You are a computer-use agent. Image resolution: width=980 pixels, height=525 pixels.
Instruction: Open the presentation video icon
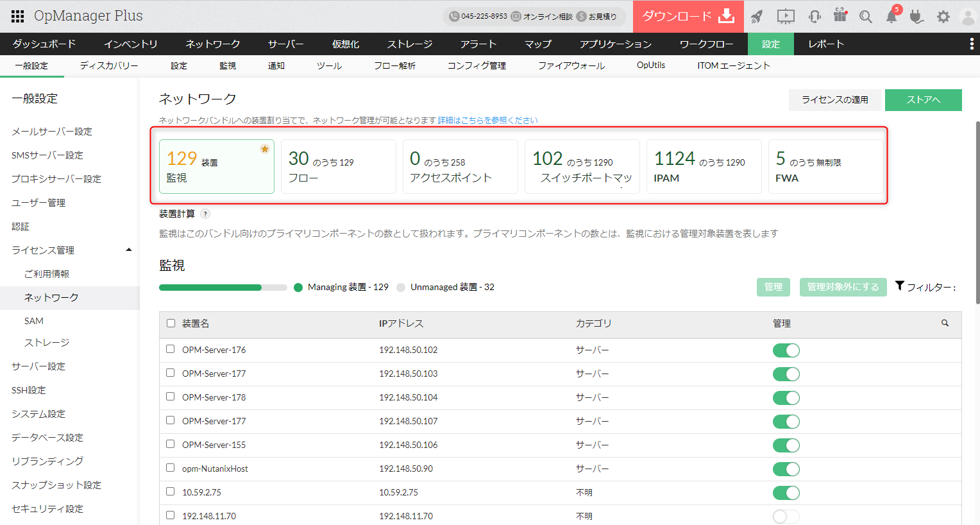[786, 17]
